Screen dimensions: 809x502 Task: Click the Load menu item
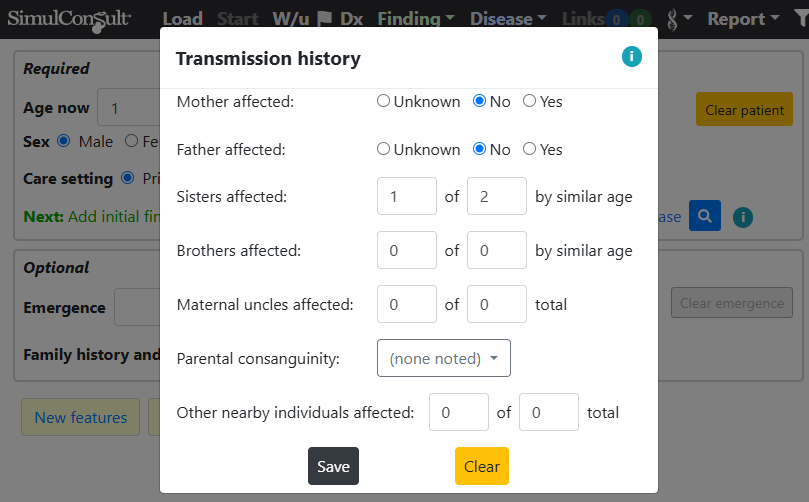pos(183,19)
